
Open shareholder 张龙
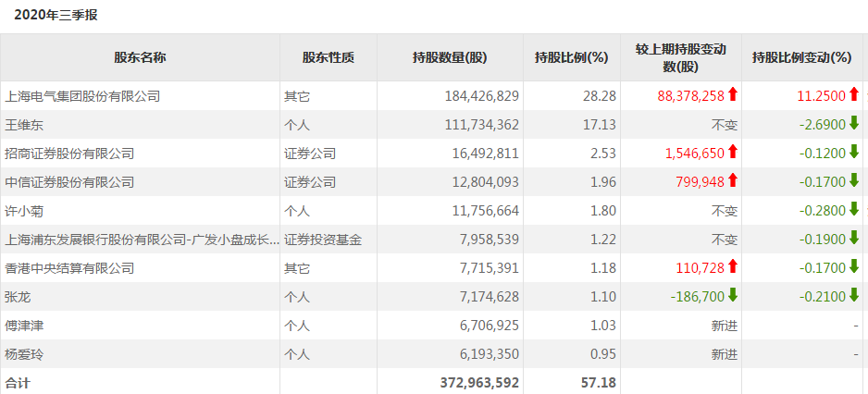18,298
